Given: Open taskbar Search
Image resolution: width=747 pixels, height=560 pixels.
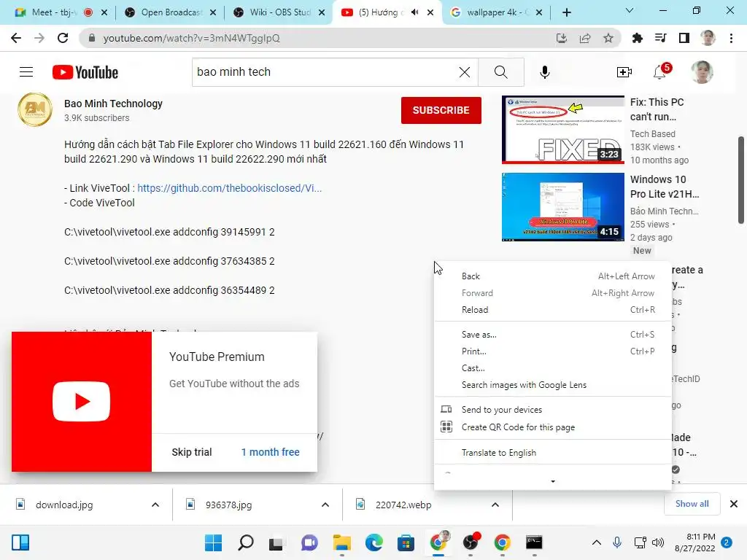Looking at the screenshot, I should [x=246, y=542].
